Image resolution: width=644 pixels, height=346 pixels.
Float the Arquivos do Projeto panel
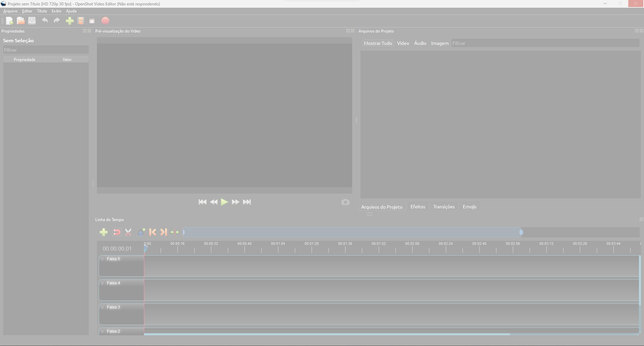click(637, 31)
